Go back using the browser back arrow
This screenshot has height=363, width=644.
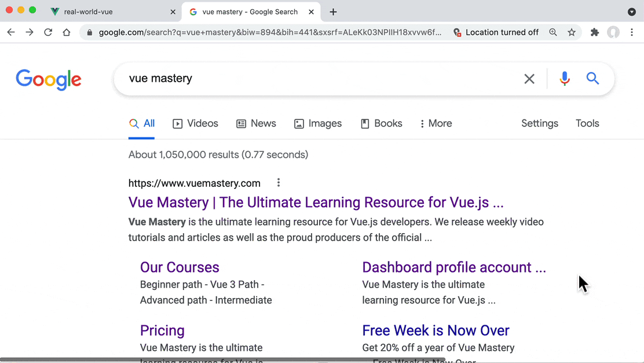tap(11, 32)
